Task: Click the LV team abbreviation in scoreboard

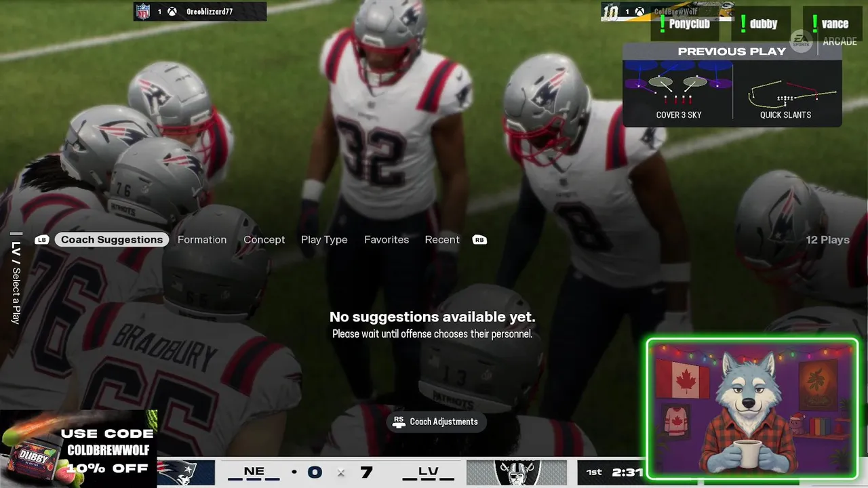Action: (x=428, y=472)
